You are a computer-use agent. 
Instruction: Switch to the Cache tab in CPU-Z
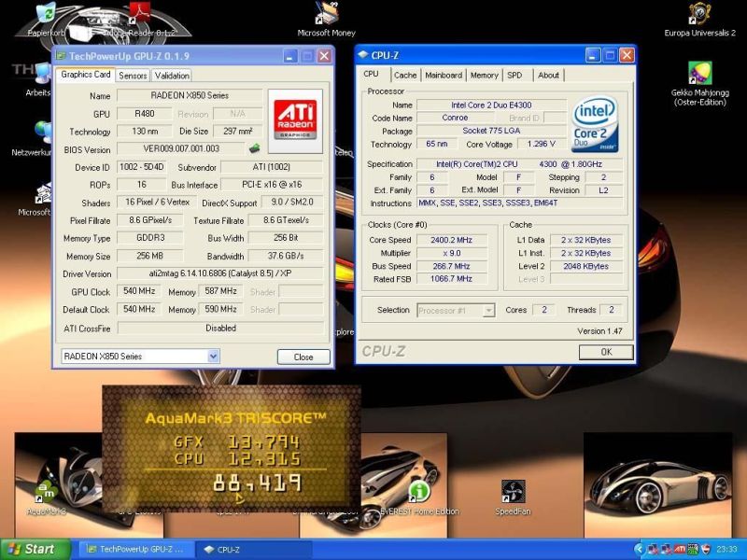(405, 75)
